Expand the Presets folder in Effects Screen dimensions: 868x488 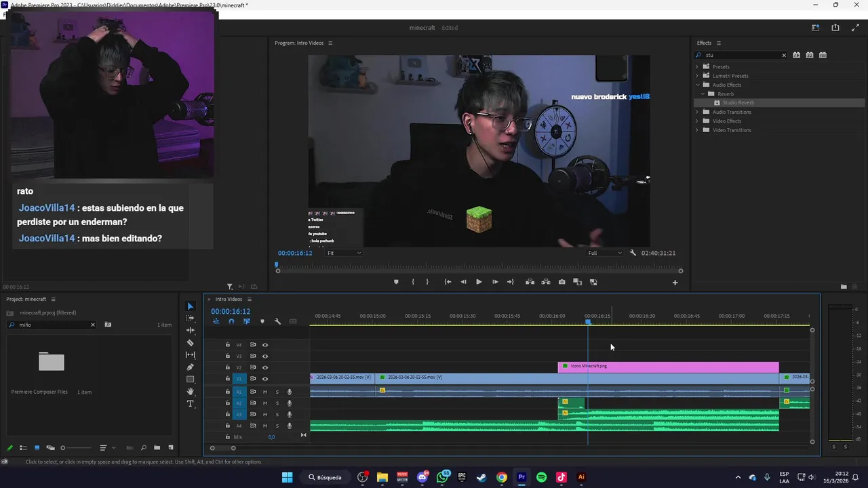pyautogui.click(x=696, y=66)
